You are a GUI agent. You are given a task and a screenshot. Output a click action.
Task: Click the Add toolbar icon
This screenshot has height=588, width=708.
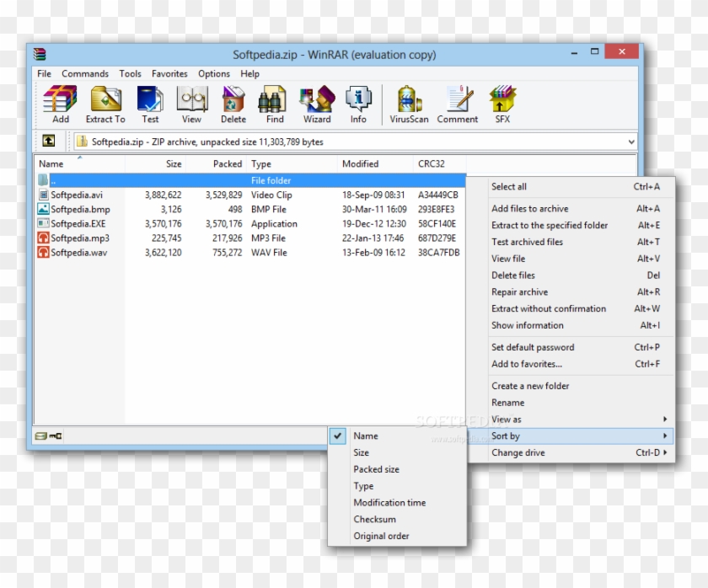click(x=60, y=104)
